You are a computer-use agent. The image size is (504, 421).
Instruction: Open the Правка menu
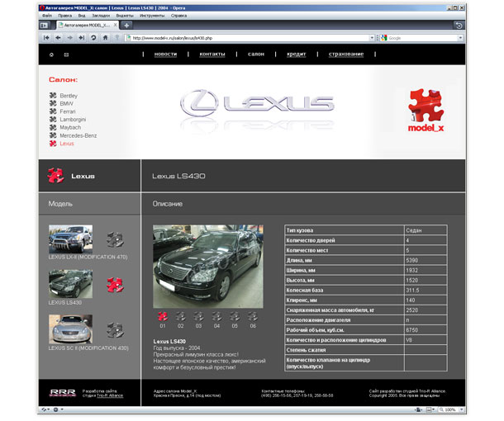65,16
